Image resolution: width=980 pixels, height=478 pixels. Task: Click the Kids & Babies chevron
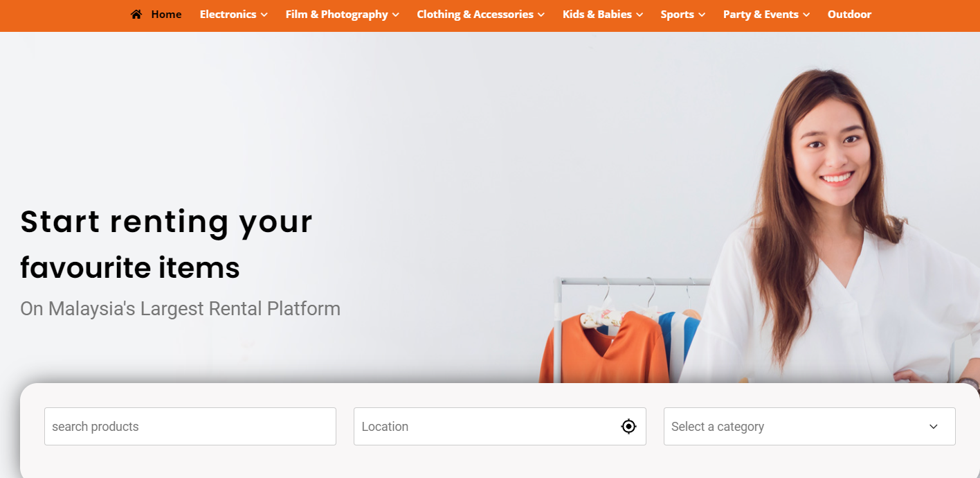click(x=639, y=15)
